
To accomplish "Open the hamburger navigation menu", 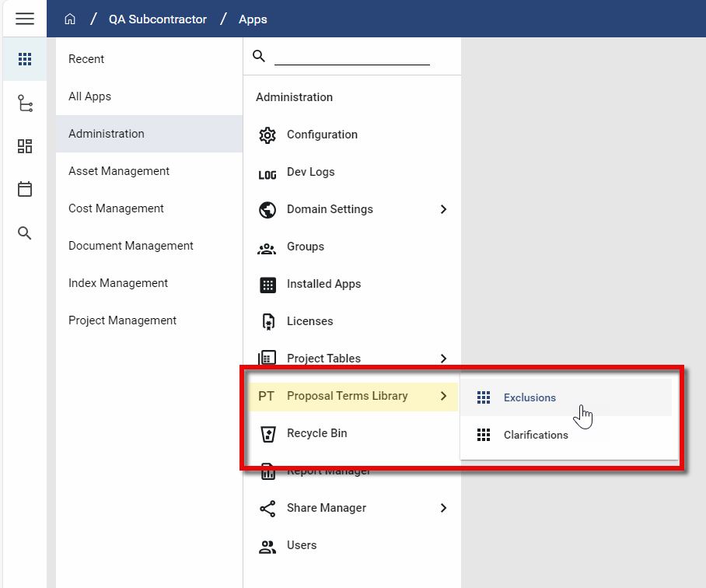I will (25, 19).
